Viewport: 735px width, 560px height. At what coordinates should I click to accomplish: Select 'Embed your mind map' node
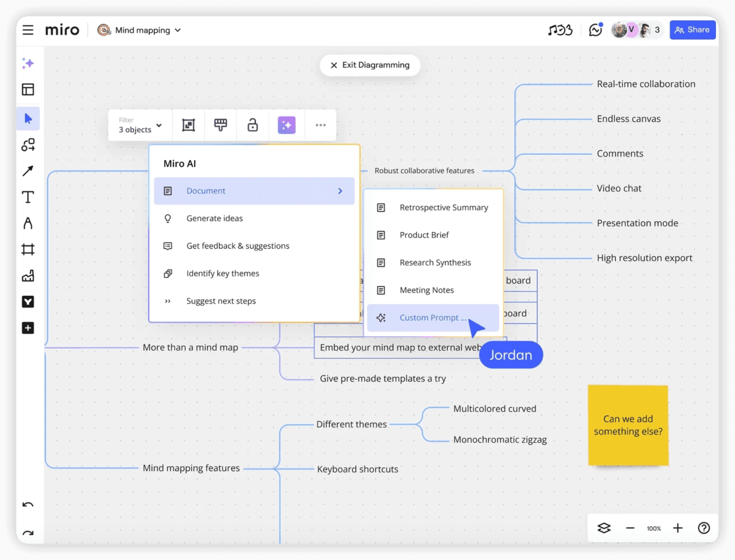pyautogui.click(x=399, y=348)
